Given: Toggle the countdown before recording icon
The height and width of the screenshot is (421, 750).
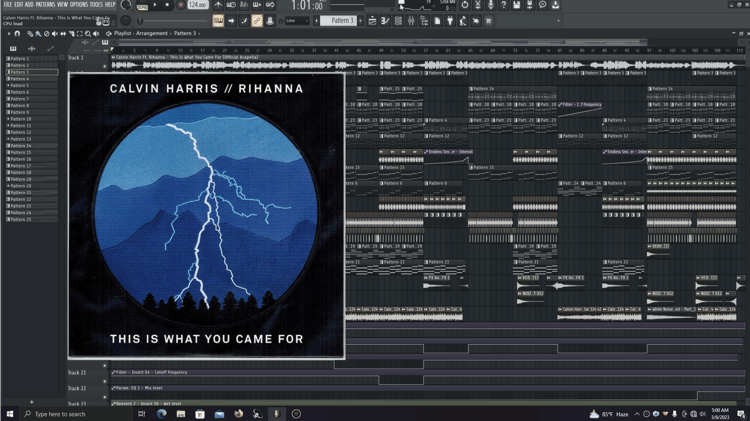Looking at the screenshot, I should pos(244,5).
